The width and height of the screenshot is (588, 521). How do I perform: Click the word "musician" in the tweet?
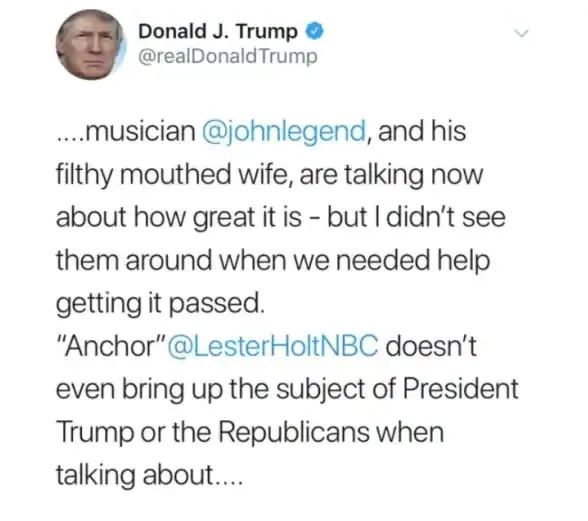(x=141, y=131)
